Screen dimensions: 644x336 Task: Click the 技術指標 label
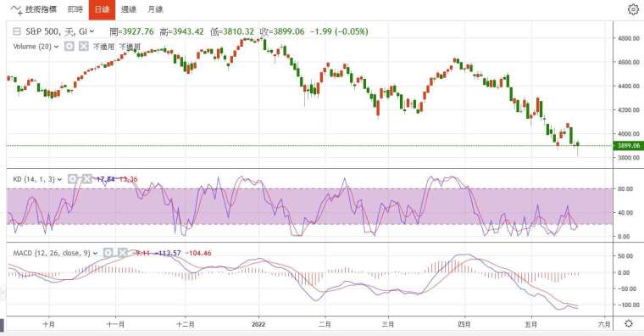coord(41,9)
